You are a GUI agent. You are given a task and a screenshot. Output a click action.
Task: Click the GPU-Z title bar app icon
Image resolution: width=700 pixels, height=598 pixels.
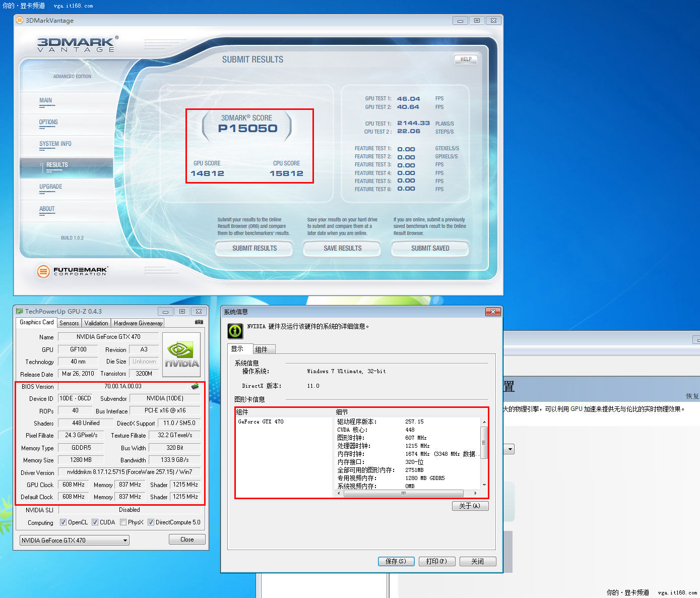[20, 311]
